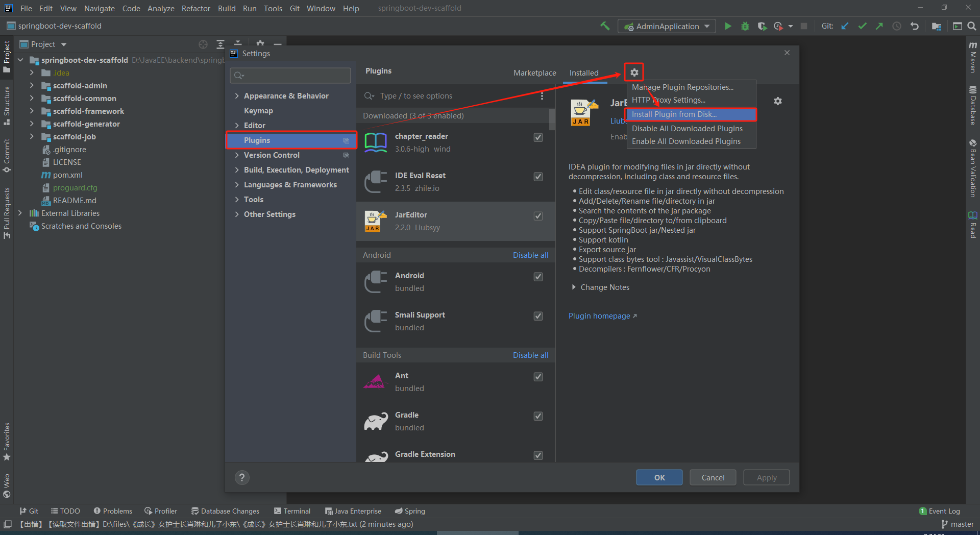980x535 pixels.
Task: Click the Git rollback undo icon
Action: (x=914, y=26)
